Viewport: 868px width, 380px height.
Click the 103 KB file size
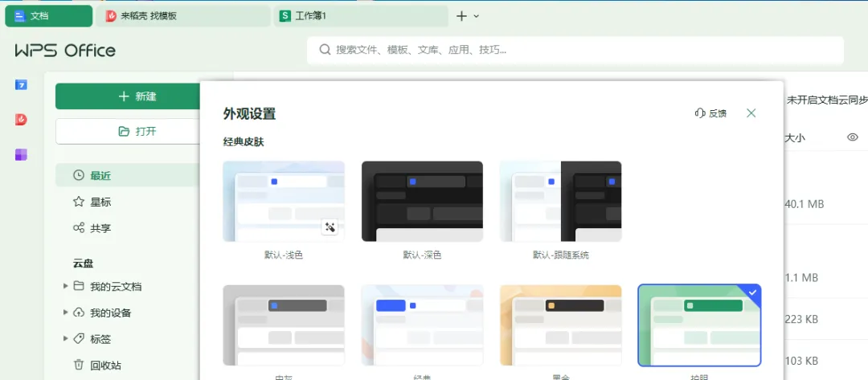801,362
